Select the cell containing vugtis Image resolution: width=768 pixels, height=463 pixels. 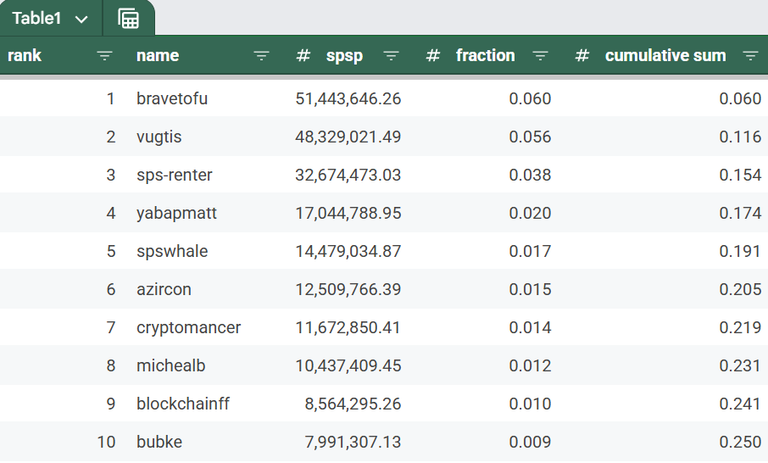coord(159,137)
